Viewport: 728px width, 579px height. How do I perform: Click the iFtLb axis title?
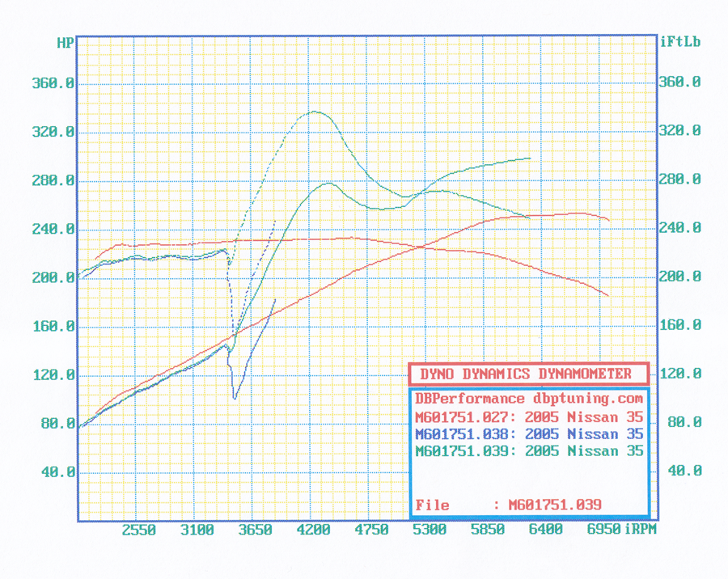[x=679, y=42]
